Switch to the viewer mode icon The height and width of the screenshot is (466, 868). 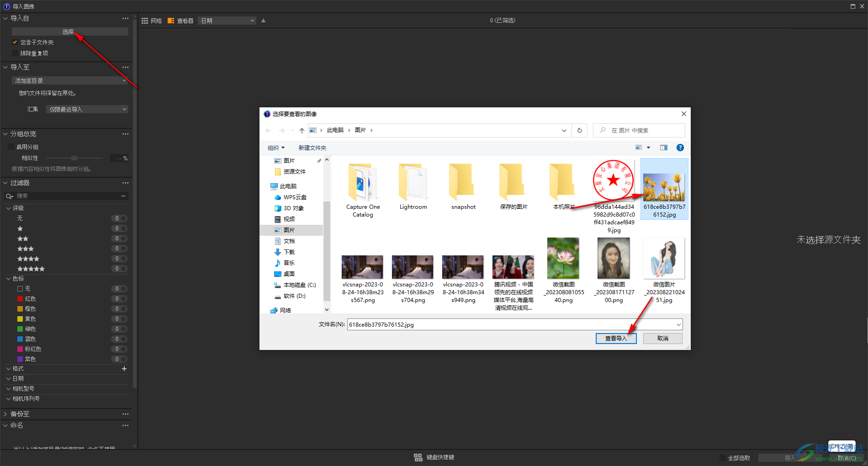(x=171, y=21)
